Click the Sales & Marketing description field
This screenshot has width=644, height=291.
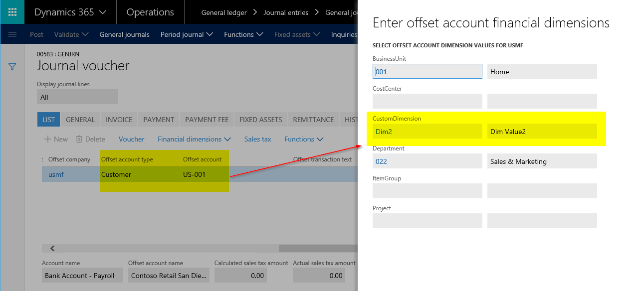542,161
